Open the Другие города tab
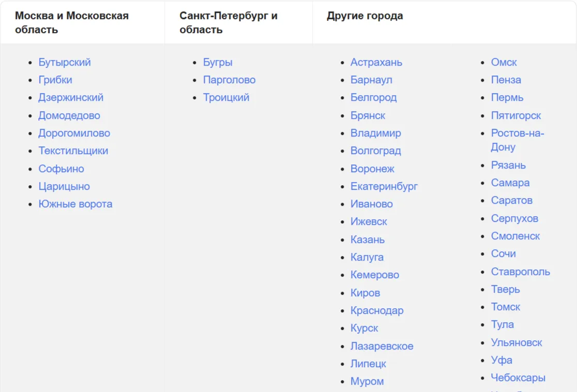The width and height of the screenshot is (577, 392). tap(365, 16)
